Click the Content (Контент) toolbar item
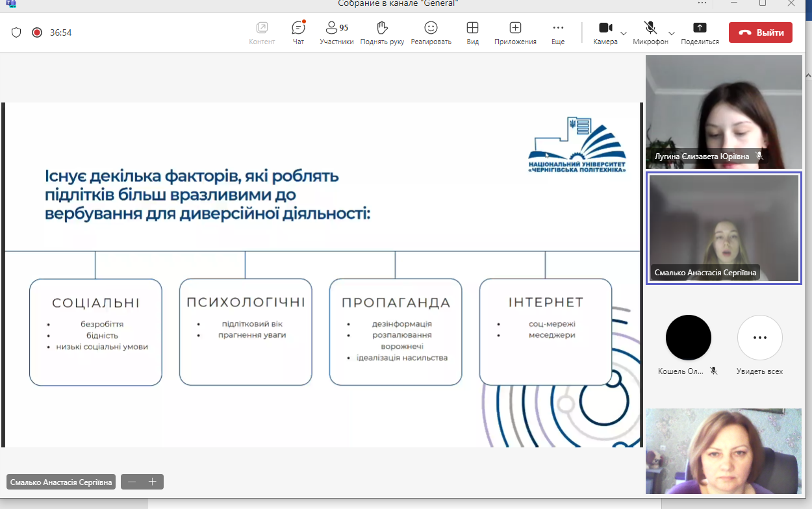 (262, 29)
